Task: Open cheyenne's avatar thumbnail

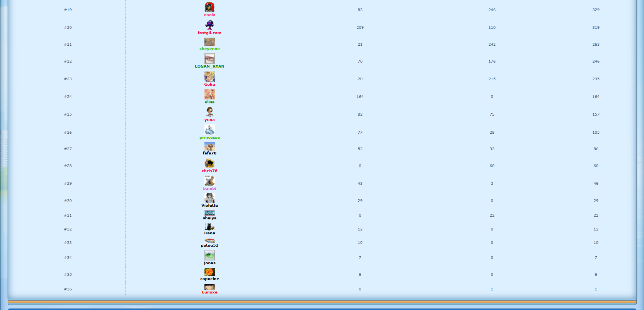Action: tap(209, 42)
